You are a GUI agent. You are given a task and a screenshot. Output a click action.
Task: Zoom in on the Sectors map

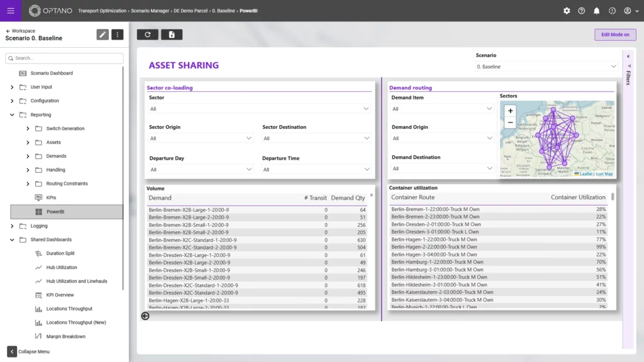pos(510,111)
